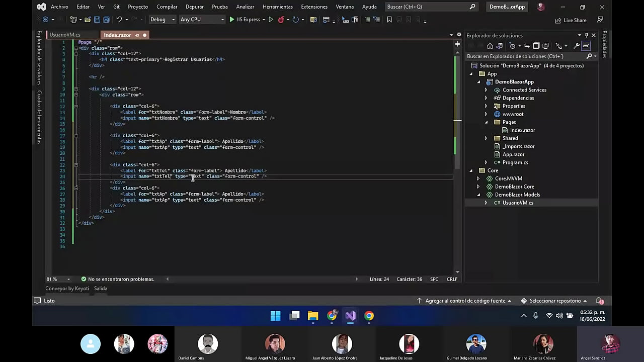Screen dimensions: 644x362
Task: Open the Compilar menu
Action: pyautogui.click(x=167, y=7)
